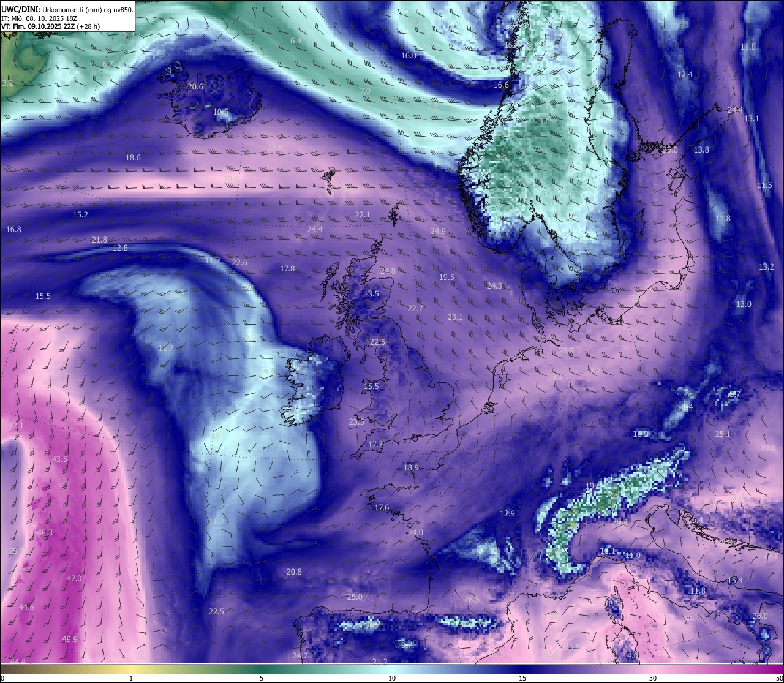Click the 15 tick on color scale
Viewport: 784px width, 683px height.
522,677
